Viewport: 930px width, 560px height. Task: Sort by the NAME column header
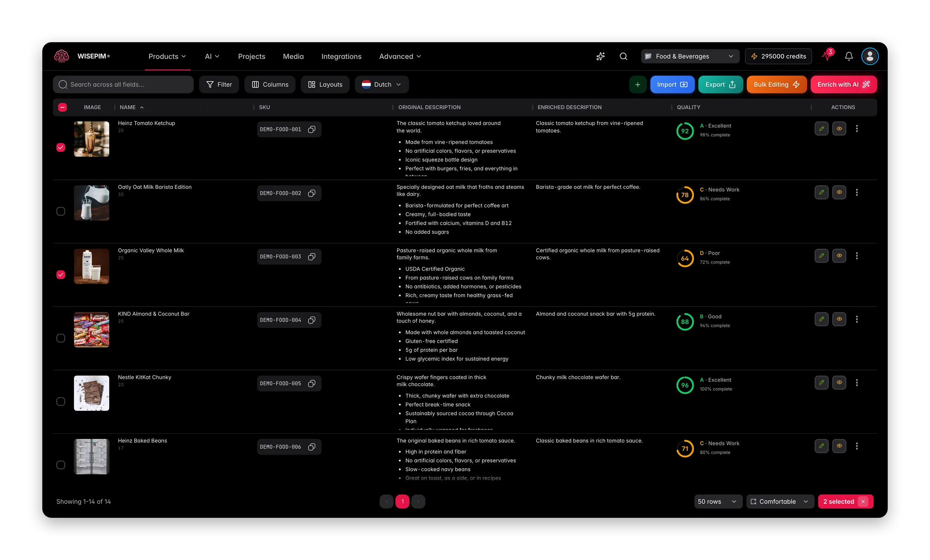pos(131,107)
